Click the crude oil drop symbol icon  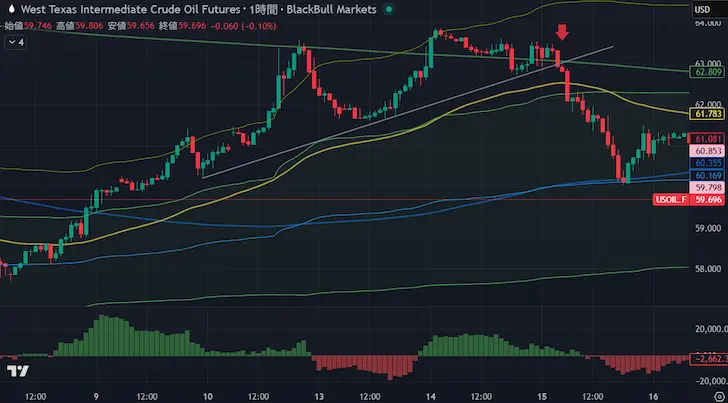[x=11, y=9]
